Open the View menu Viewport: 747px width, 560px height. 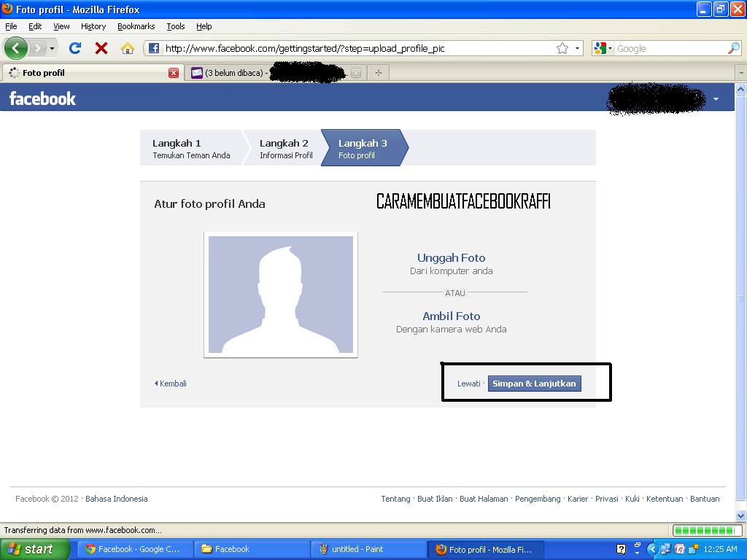coord(61,26)
